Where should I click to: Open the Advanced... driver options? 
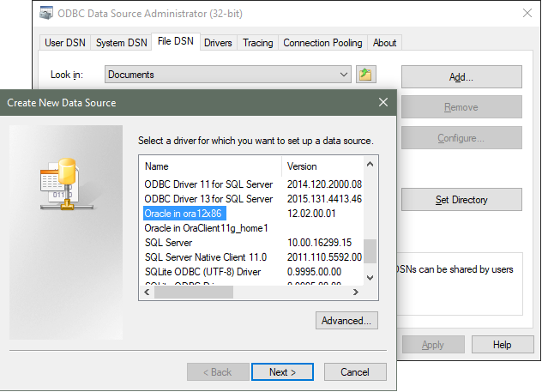tap(346, 321)
